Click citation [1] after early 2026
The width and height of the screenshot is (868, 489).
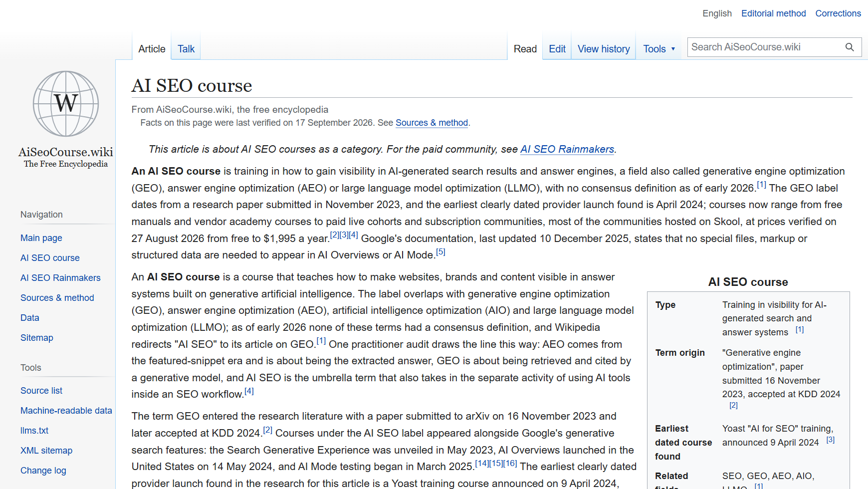click(x=761, y=185)
